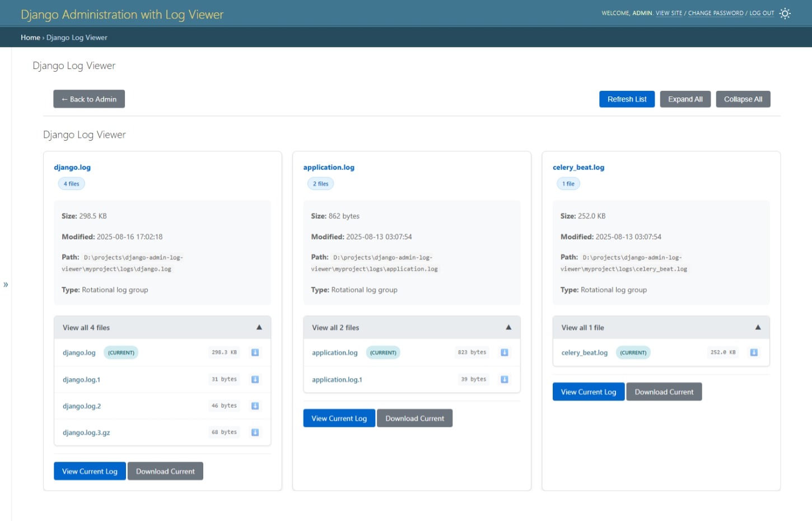
Task: Click the CURRENT badge next to application.log
Action: tap(383, 353)
